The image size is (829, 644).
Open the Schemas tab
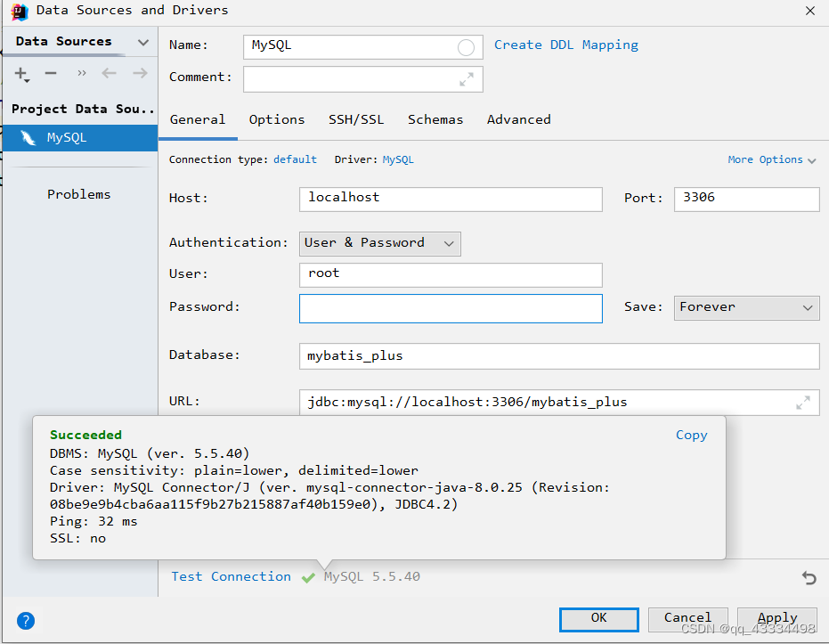435,120
